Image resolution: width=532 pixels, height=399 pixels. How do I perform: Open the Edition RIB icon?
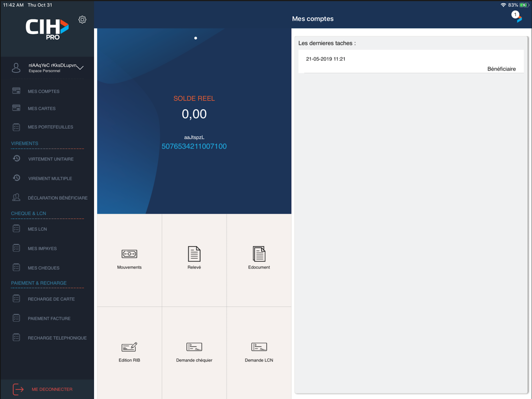point(129,347)
